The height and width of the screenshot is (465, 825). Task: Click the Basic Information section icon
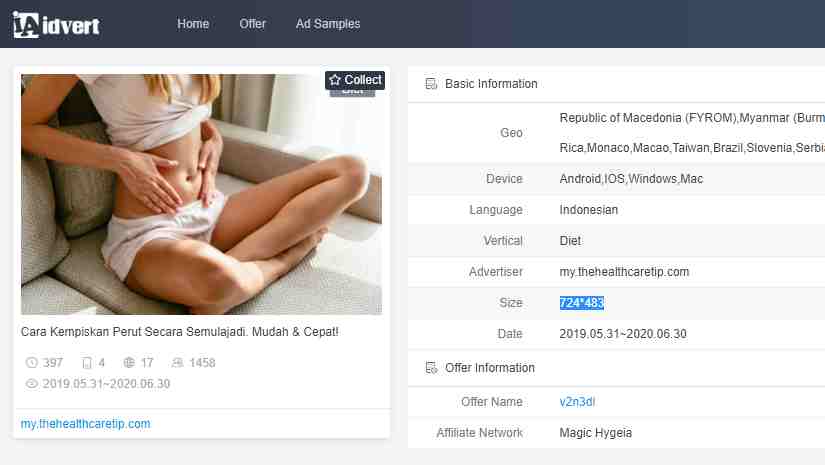click(x=431, y=84)
